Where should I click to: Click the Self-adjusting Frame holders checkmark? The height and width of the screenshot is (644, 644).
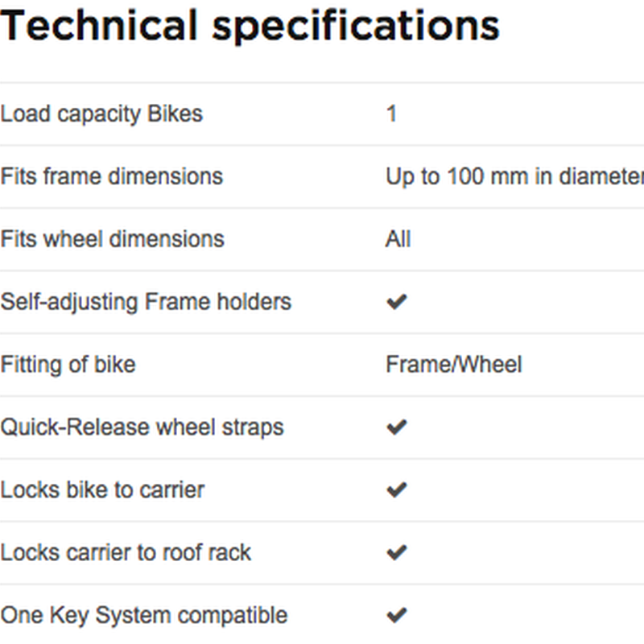coord(397,302)
